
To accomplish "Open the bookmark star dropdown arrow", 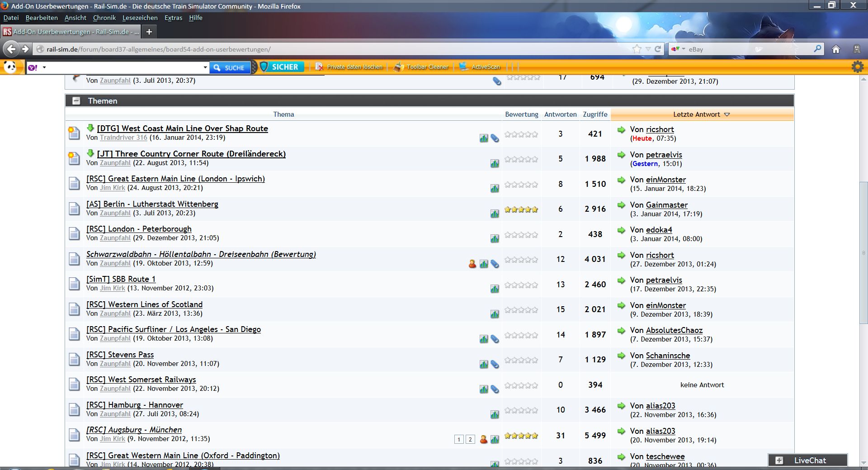I will tap(648, 49).
